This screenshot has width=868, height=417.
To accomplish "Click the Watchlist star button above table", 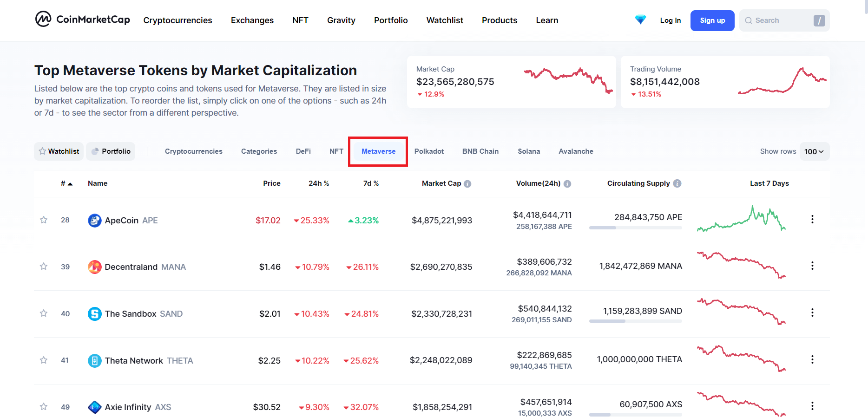I will point(59,151).
